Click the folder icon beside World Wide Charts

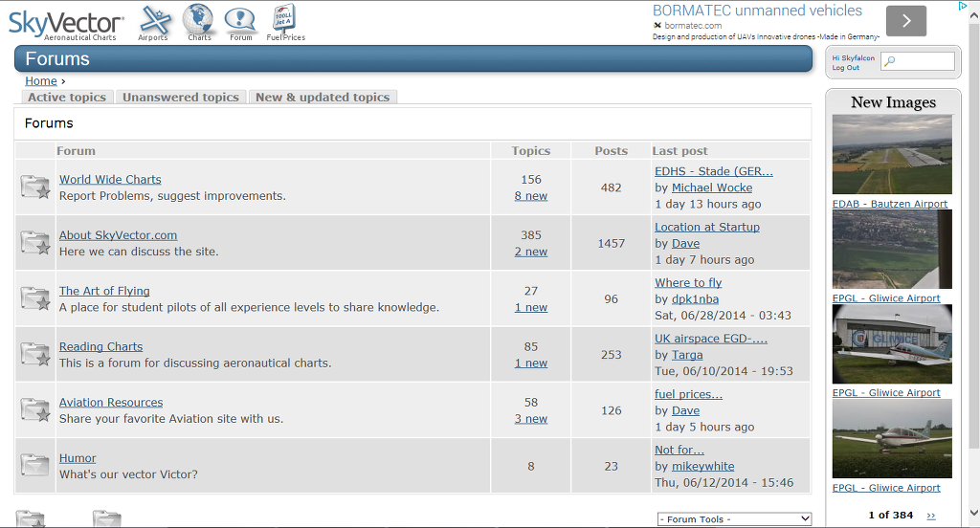[35, 187]
